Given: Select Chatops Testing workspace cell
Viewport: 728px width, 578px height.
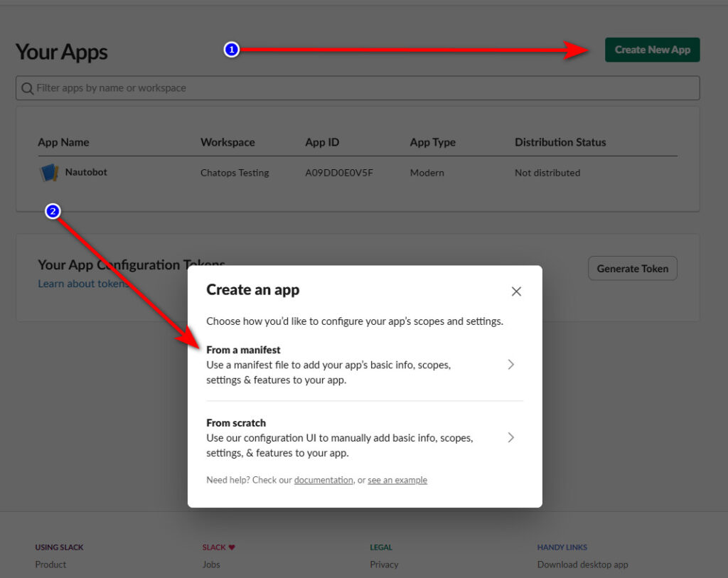Looking at the screenshot, I should point(235,173).
